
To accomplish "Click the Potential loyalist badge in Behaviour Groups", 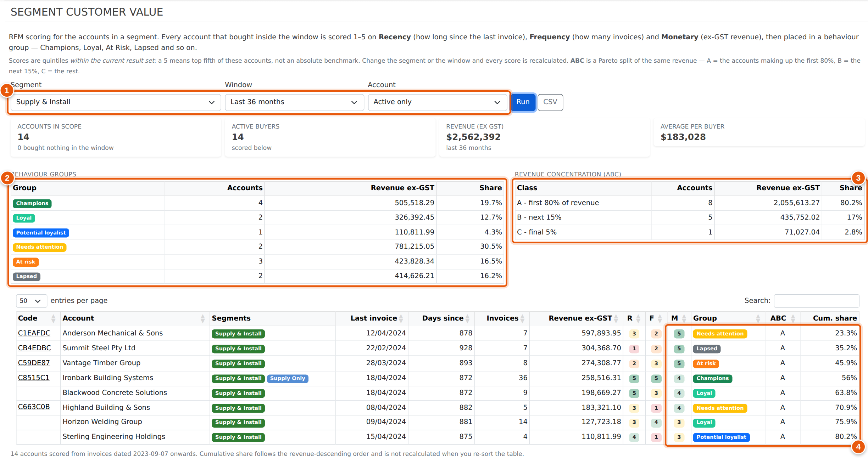I will tap(41, 233).
